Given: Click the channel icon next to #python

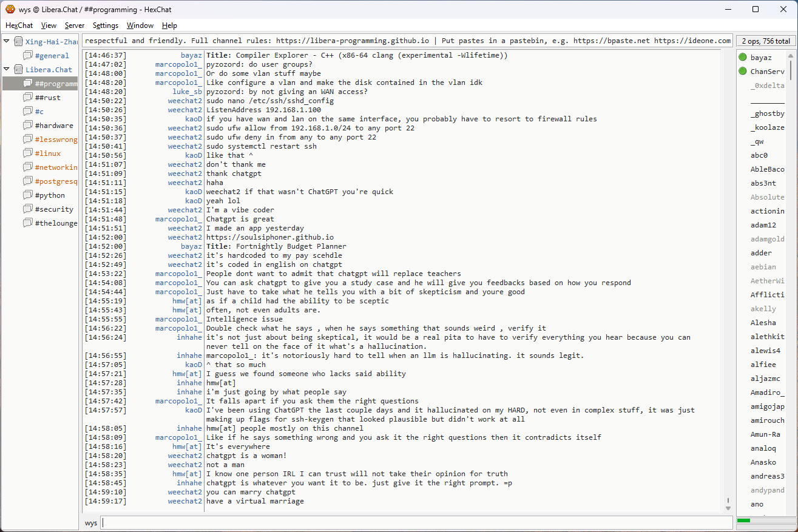Looking at the screenshot, I should (28, 195).
